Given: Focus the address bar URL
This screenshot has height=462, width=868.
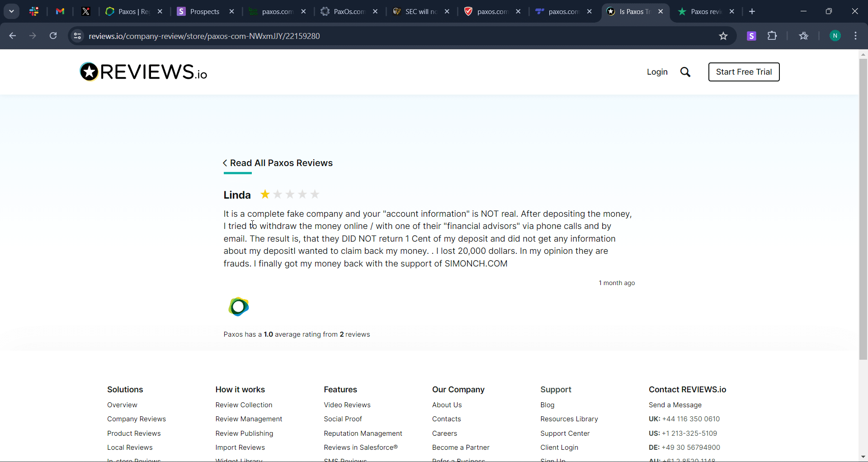Looking at the screenshot, I should pyautogui.click(x=204, y=36).
